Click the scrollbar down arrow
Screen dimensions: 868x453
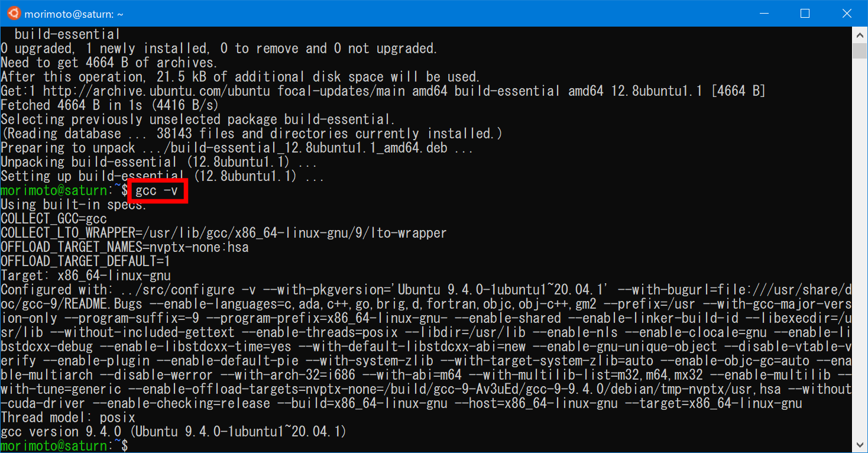click(x=860, y=445)
